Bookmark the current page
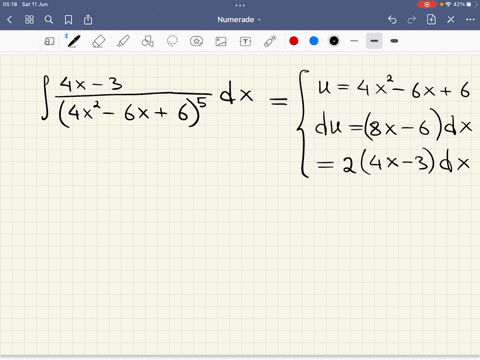 (68, 20)
